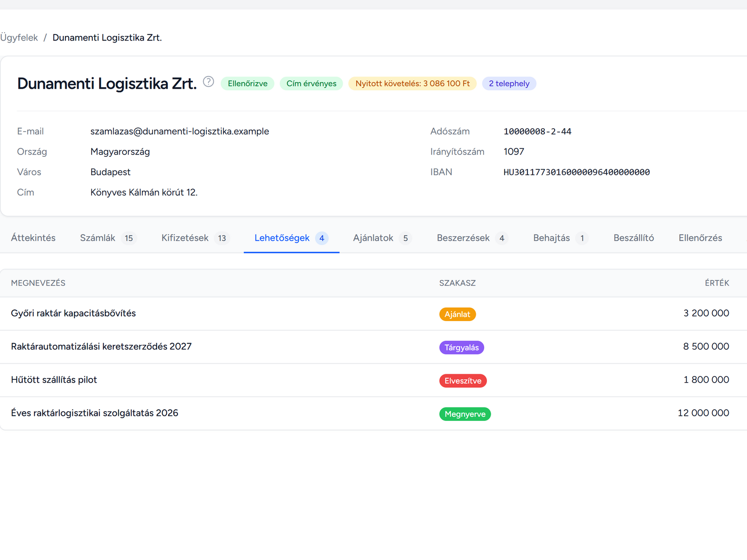Click the MEGNEVEZÉS column header
This screenshot has width=747, height=560.
coord(38,283)
